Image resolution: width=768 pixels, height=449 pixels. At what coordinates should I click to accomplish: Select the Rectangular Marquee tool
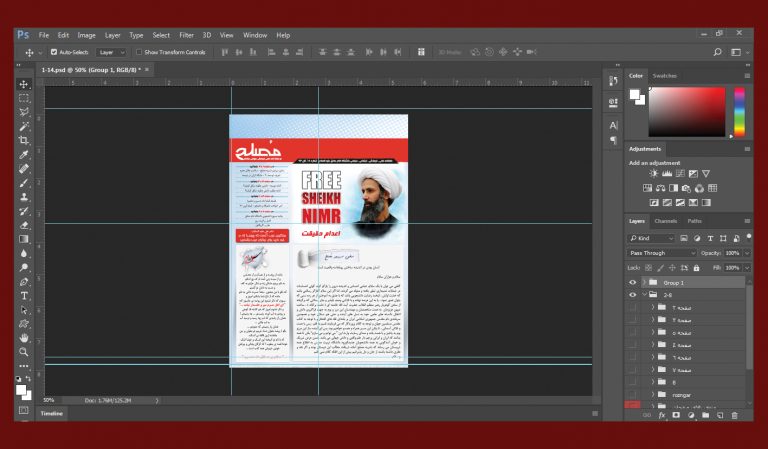(24, 99)
